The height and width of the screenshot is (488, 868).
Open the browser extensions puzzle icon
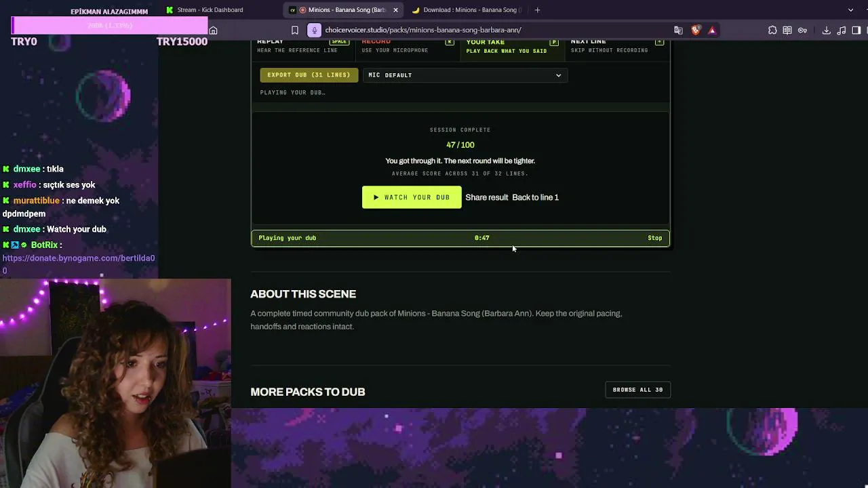[x=772, y=30]
